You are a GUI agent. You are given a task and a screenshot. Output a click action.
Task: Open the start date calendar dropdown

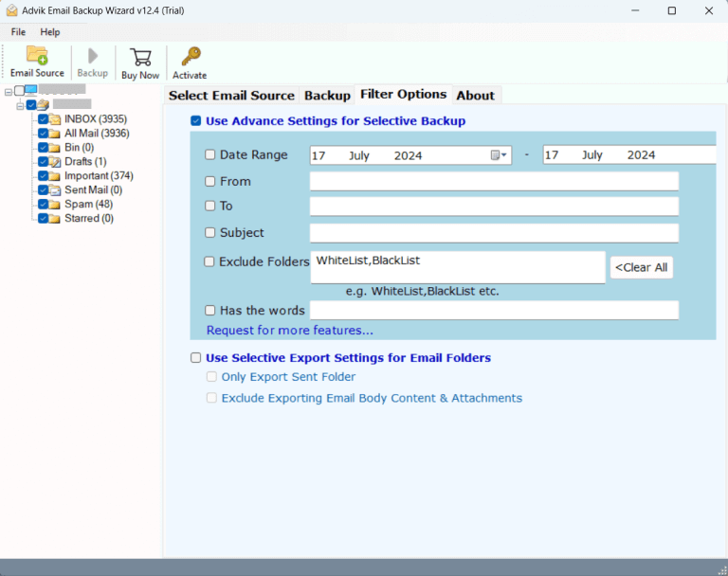[500, 155]
